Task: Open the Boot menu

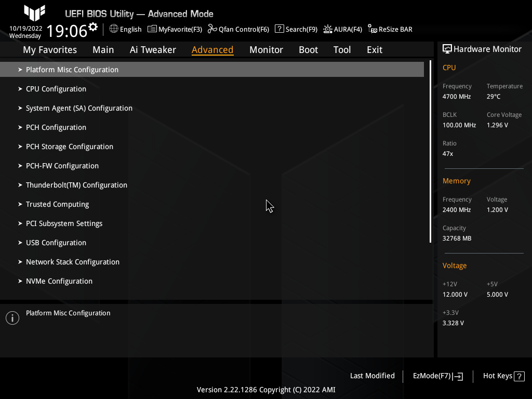Action: (x=308, y=49)
